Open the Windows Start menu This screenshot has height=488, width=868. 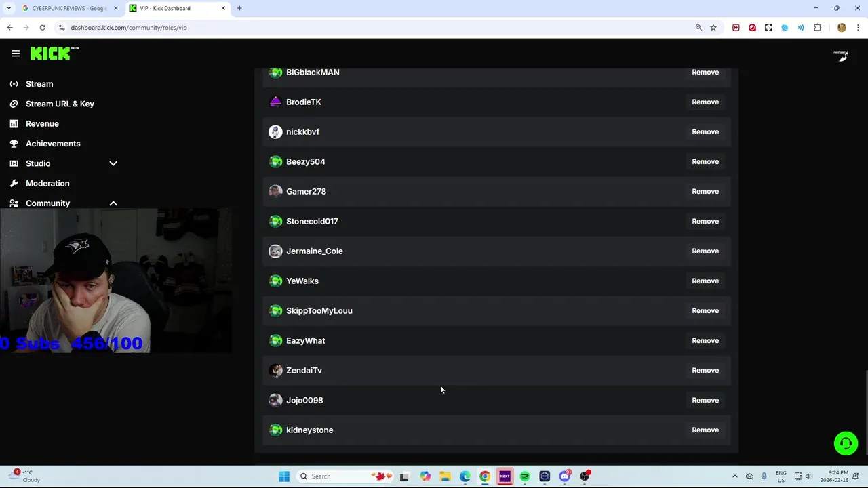[284, 476]
